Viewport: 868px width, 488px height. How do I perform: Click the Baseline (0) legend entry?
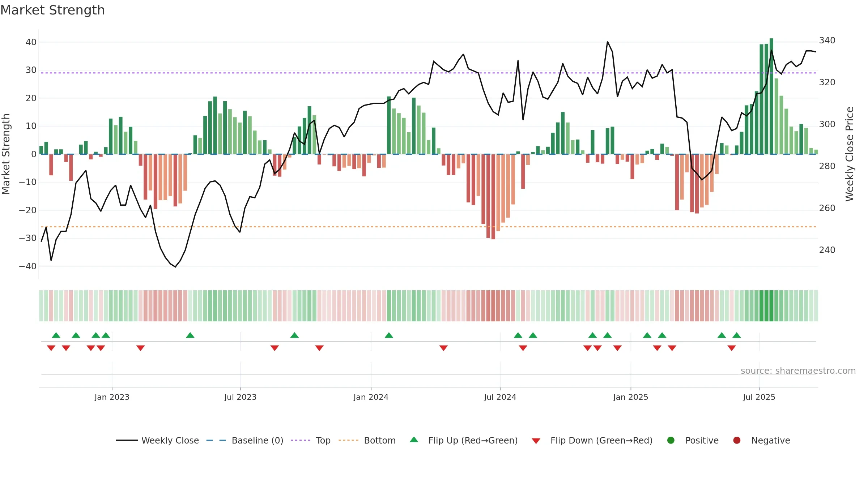(245, 440)
